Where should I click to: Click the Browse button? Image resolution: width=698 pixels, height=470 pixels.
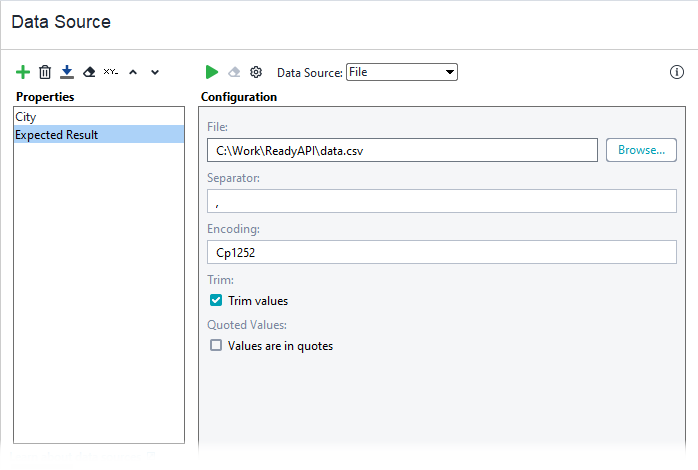pos(641,150)
